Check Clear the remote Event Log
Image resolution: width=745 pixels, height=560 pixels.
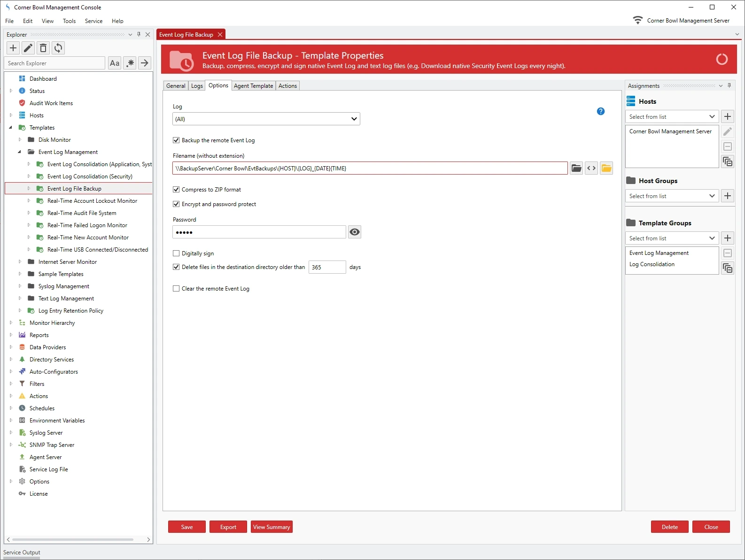pyautogui.click(x=176, y=289)
